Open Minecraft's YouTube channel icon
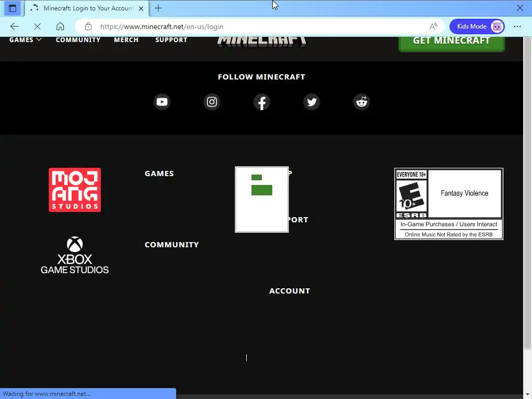 click(x=162, y=102)
